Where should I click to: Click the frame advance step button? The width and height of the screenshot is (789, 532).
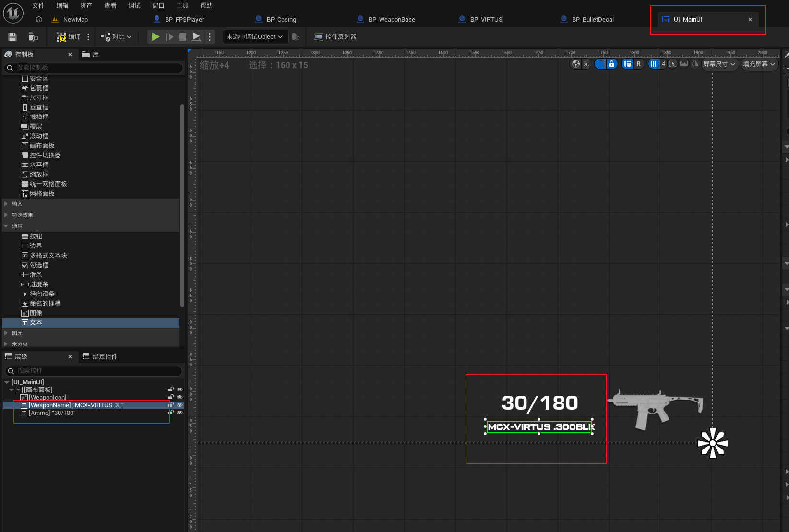[x=169, y=37]
